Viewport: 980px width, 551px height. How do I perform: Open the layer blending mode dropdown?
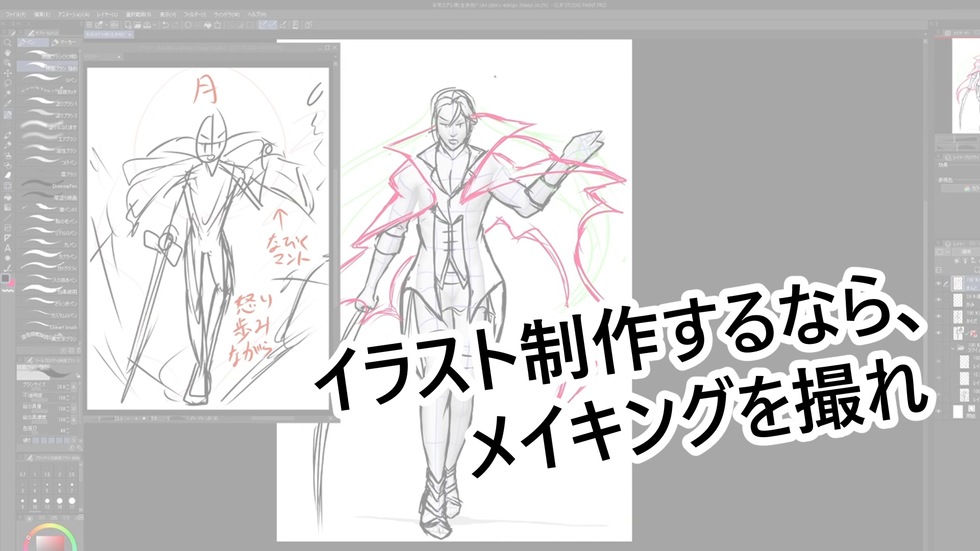pos(966,252)
